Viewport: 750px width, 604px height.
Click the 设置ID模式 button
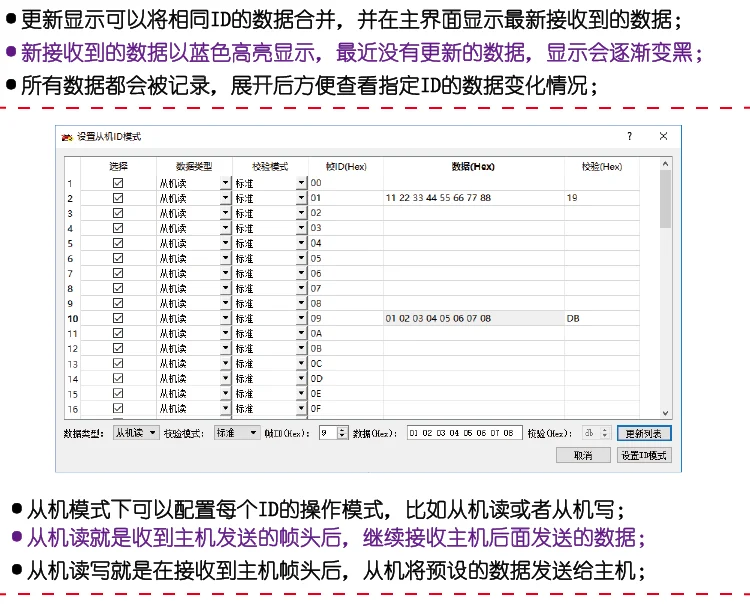point(644,455)
